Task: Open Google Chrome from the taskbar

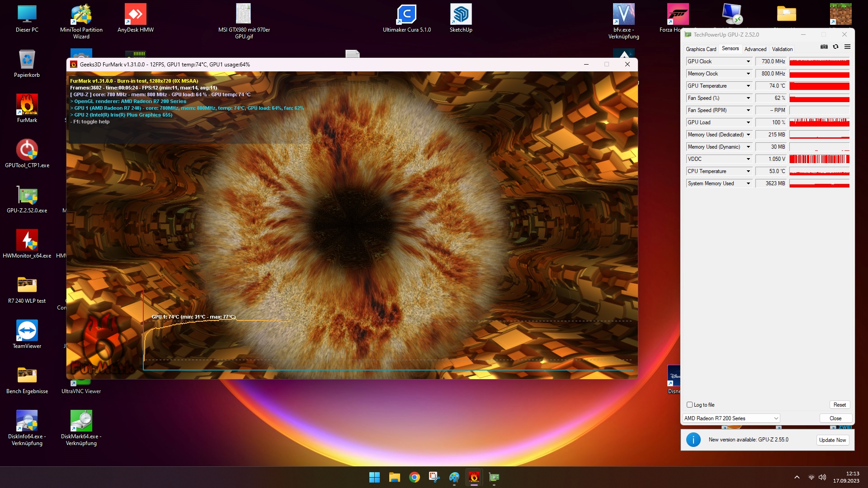Action: pos(414,477)
